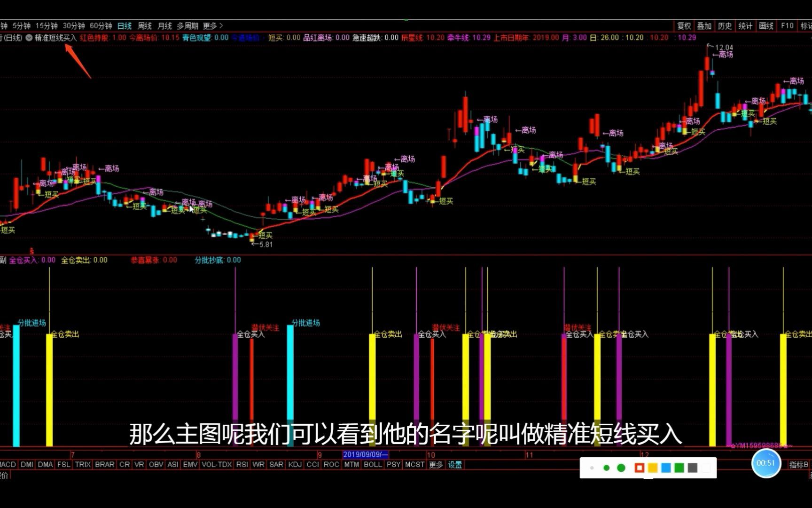Pick the yellow annotation color swatch

(x=653, y=468)
